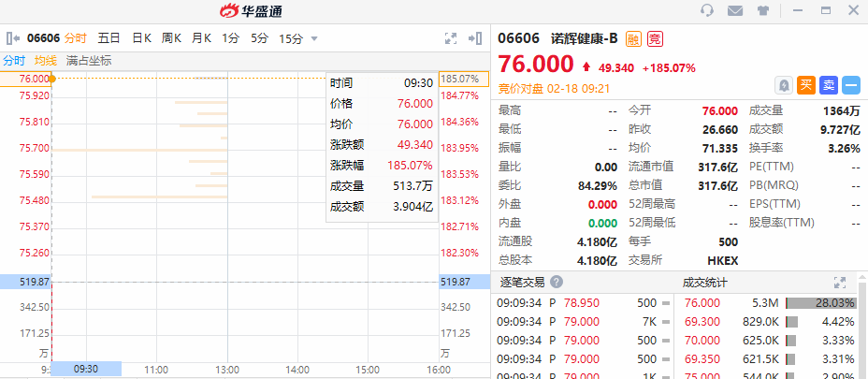Click the 华盛通 logo
This screenshot has width=868, height=379.
coord(252,10)
